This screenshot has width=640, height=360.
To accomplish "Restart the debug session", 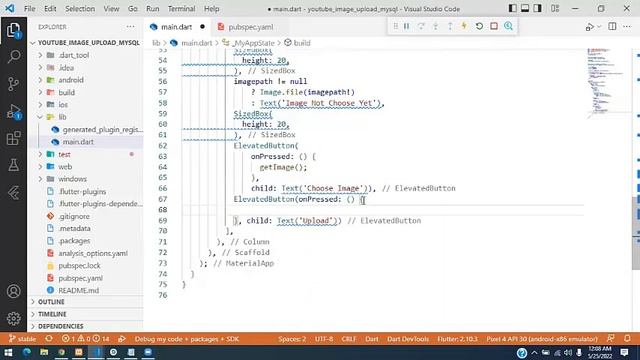I will [x=479, y=26].
